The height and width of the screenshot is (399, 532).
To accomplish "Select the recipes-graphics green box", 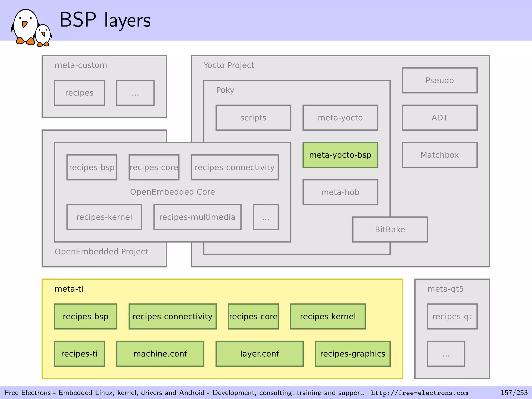I will coord(353,354).
